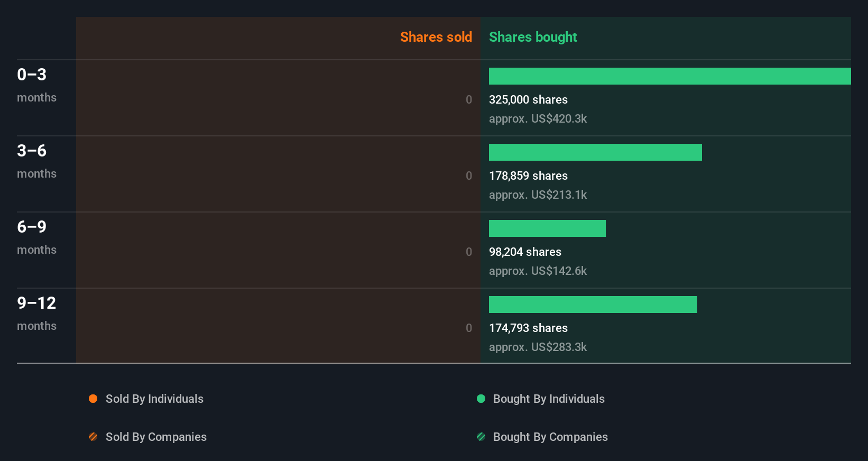Click the approx. US$420.3k value
868x461 pixels.
coord(538,118)
